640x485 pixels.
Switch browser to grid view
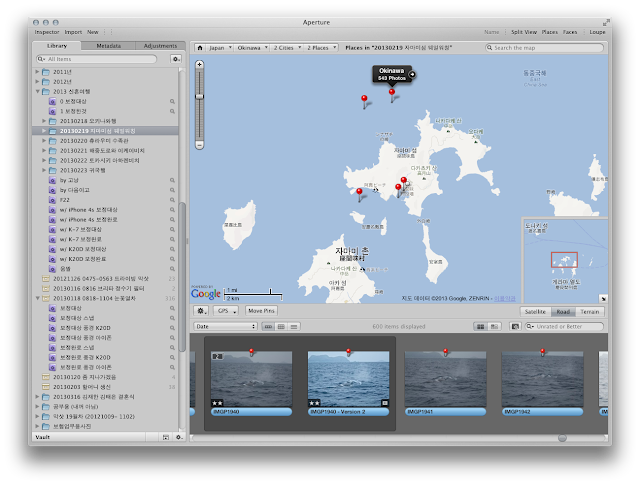pos(281,327)
